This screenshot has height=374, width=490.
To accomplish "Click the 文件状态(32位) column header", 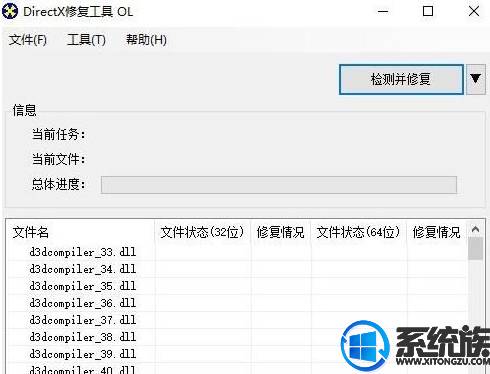I will [x=203, y=232].
